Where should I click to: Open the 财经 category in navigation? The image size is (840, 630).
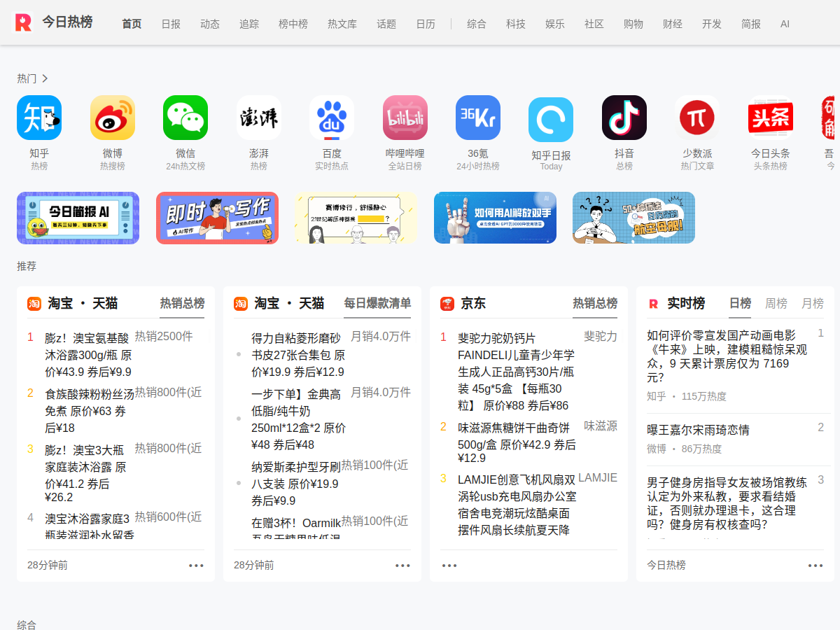pyautogui.click(x=673, y=24)
